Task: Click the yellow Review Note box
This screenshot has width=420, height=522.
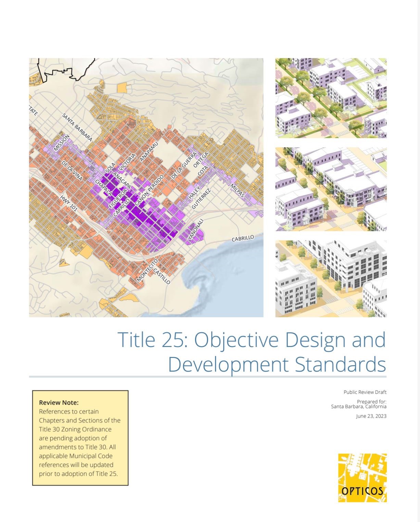Action: click(x=80, y=438)
